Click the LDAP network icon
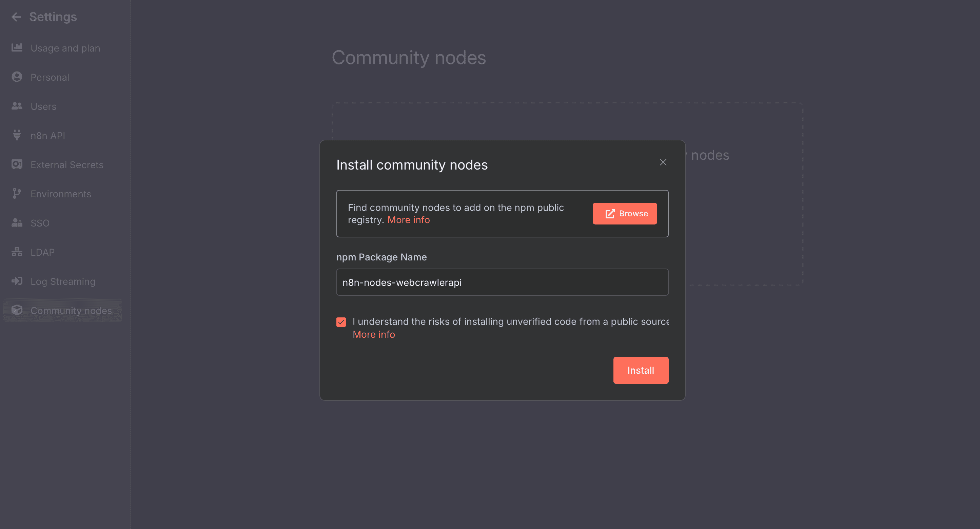This screenshot has height=529, width=980. tap(17, 252)
